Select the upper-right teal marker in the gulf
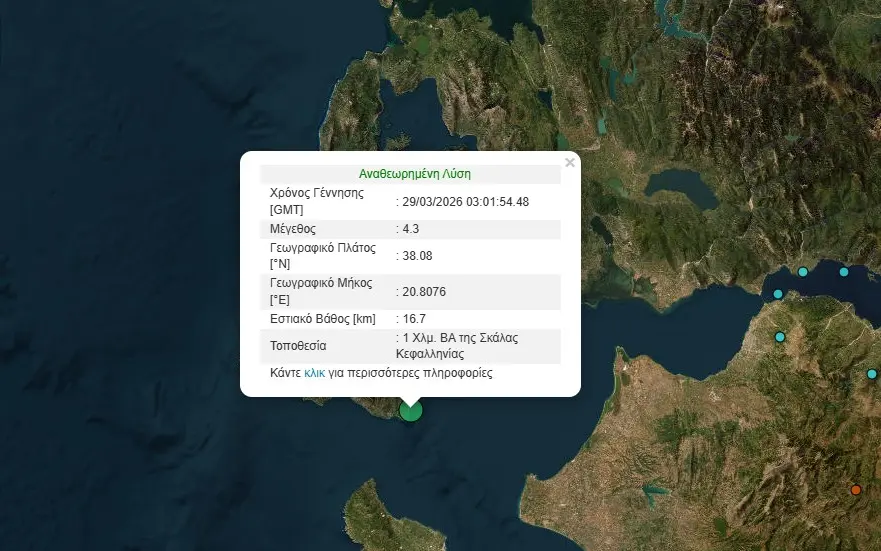881x551 pixels. tap(844, 272)
